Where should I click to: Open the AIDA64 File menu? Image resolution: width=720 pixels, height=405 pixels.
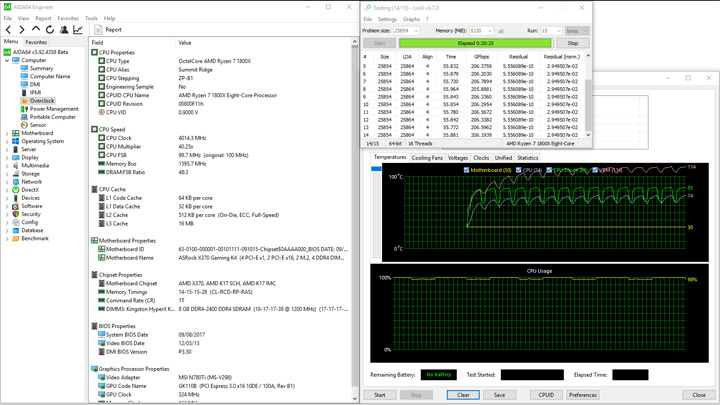coord(8,18)
